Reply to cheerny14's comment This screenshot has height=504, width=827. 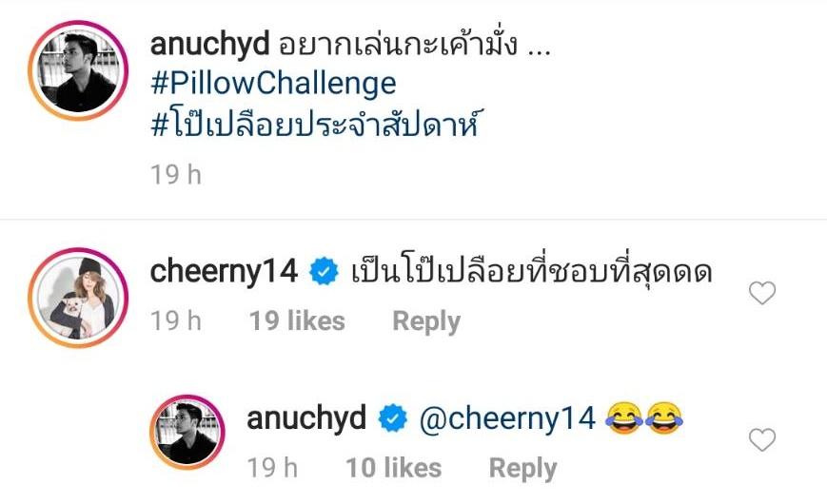(x=426, y=321)
